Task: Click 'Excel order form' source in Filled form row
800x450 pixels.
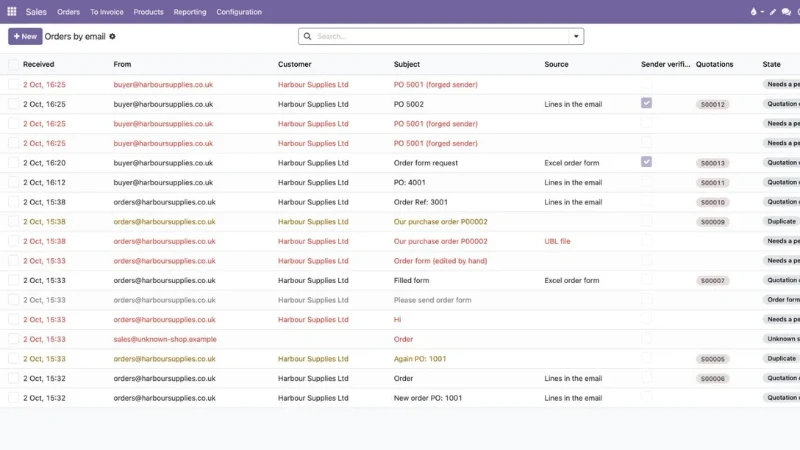Action: (571, 280)
